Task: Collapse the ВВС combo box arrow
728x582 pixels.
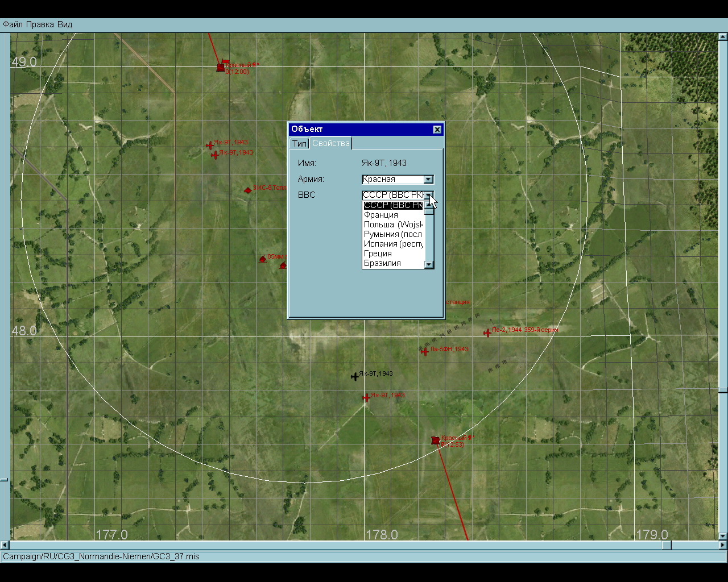Action: 429,195
